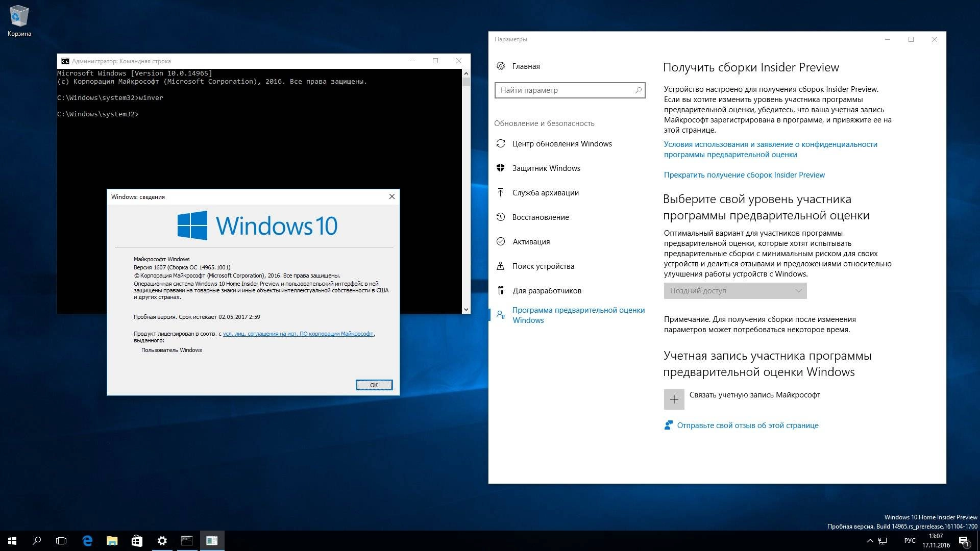Click the Восстановление history icon
The width and height of the screenshot is (980, 551).
coord(501,217)
